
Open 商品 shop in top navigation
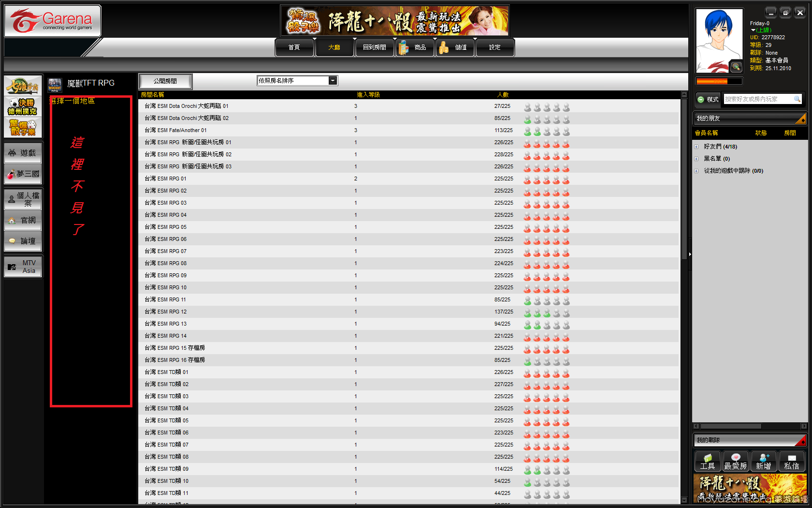coord(416,47)
